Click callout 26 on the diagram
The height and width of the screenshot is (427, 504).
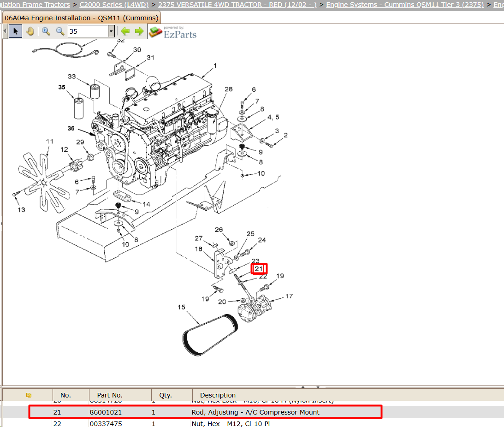pyautogui.click(x=219, y=230)
